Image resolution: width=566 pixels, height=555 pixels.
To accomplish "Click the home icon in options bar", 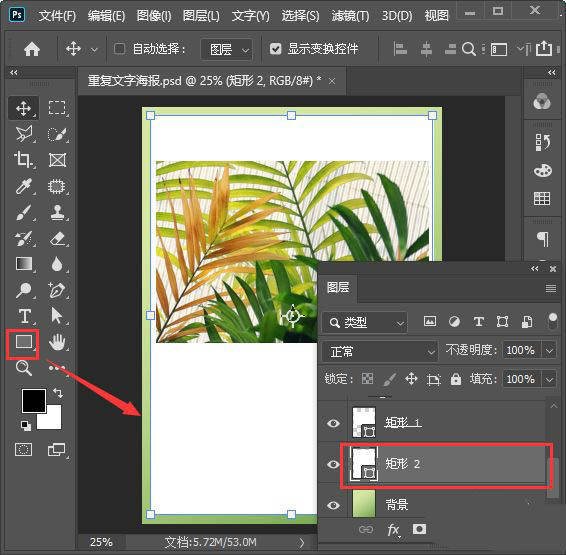I will [x=32, y=49].
